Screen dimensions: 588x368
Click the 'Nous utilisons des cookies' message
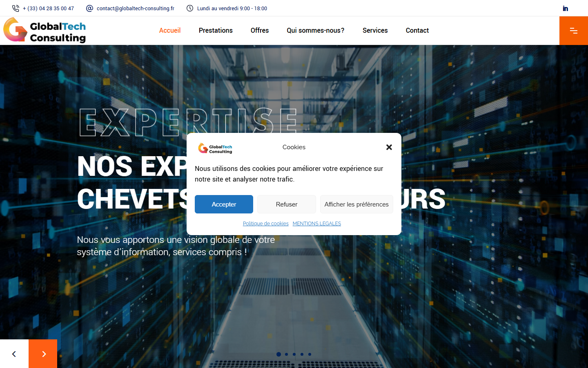289,174
